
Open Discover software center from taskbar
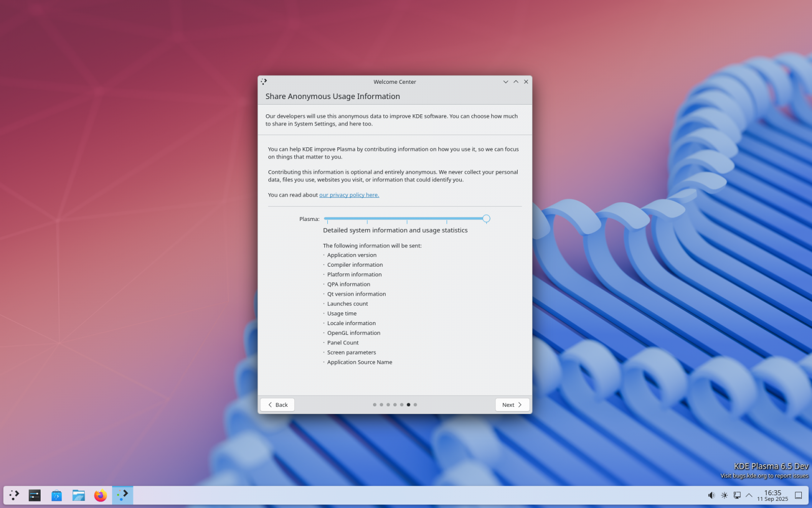56,495
